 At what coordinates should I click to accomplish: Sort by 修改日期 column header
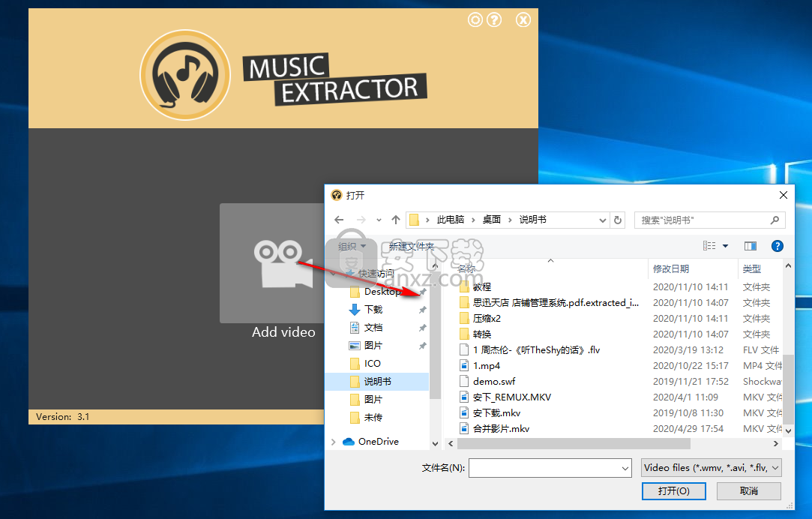670,268
